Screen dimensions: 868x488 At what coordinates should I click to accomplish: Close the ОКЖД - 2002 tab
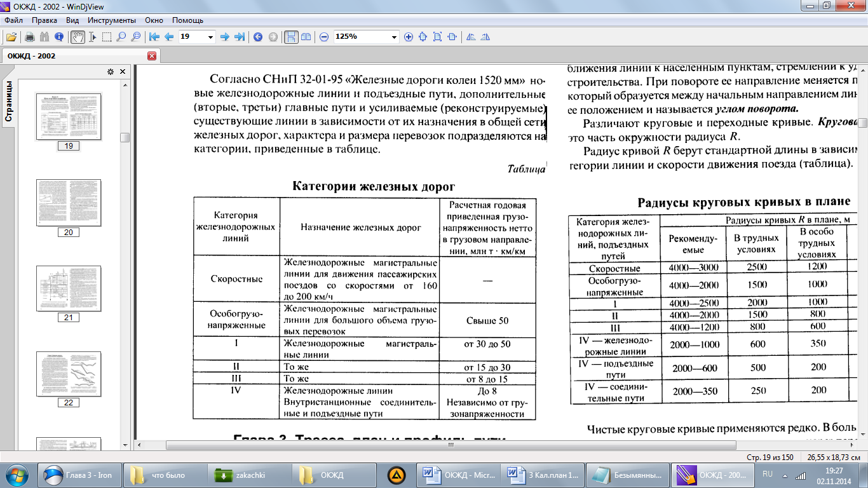pyautogui.click(x=152, y=56)
